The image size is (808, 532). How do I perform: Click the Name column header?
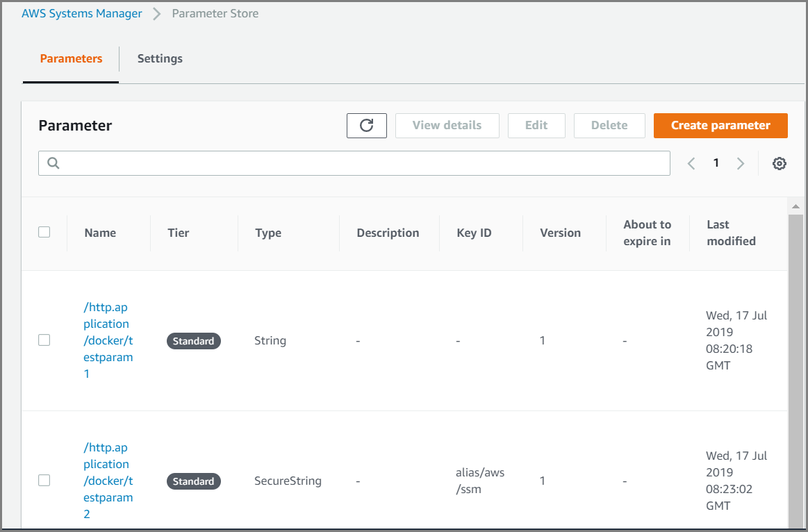(x=100, y=233)
